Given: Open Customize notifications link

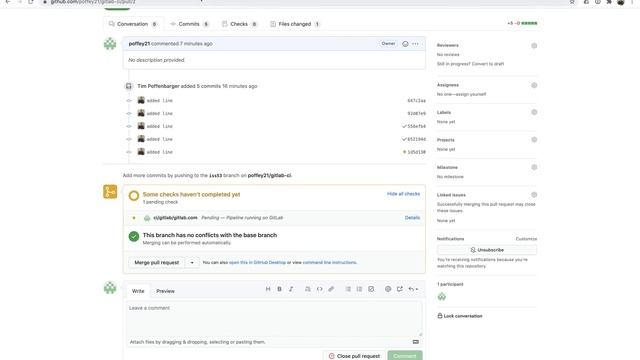Looking at the screenshot, I should pos(526,239).
